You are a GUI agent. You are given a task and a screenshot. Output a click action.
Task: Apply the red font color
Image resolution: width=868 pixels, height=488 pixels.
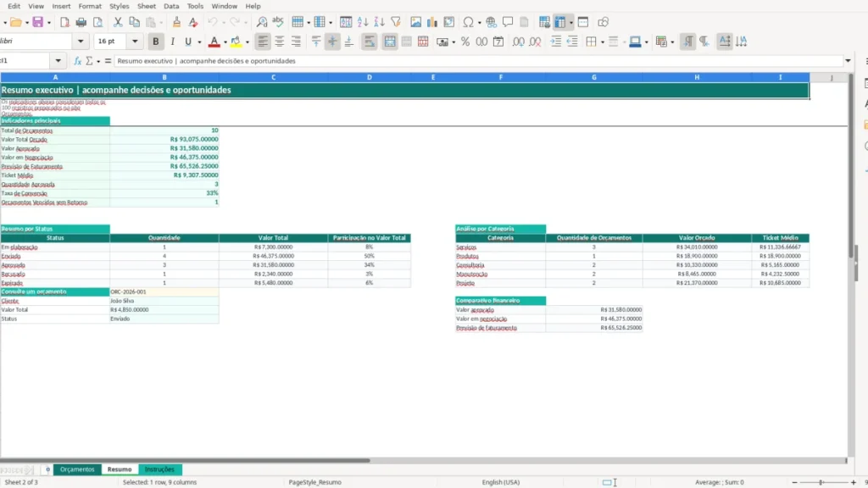[x=214, y=42]
